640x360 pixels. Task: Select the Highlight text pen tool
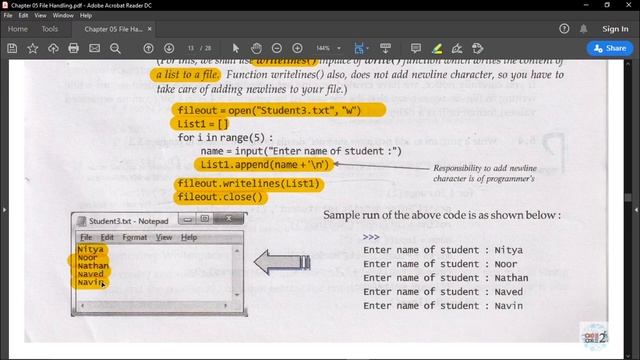pos(437,48)
